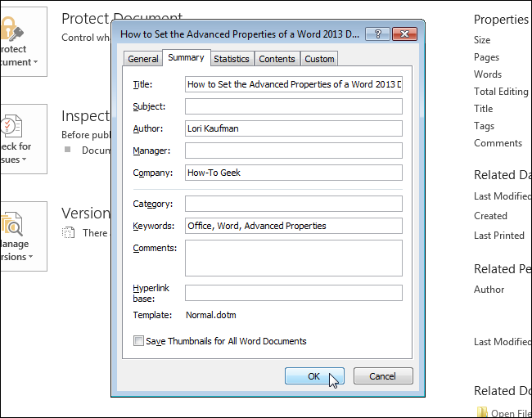Click the Subject input field
532x418 pixels.
tap(294, 106)
